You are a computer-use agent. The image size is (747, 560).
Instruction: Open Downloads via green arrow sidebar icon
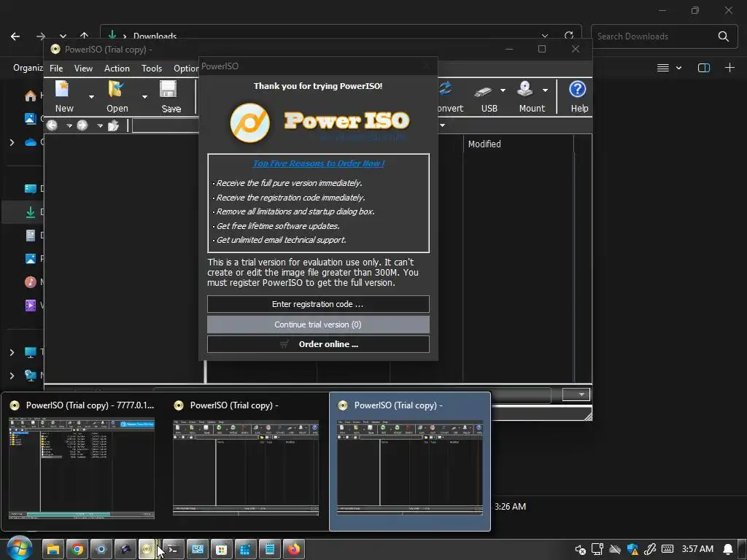click(x=31, y=212)
